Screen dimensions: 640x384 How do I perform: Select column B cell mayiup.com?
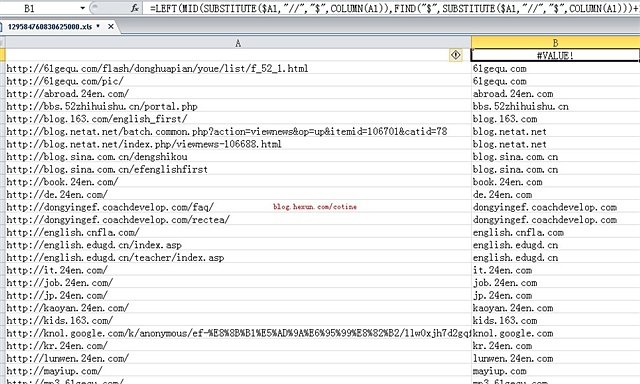tap(556, 371)
